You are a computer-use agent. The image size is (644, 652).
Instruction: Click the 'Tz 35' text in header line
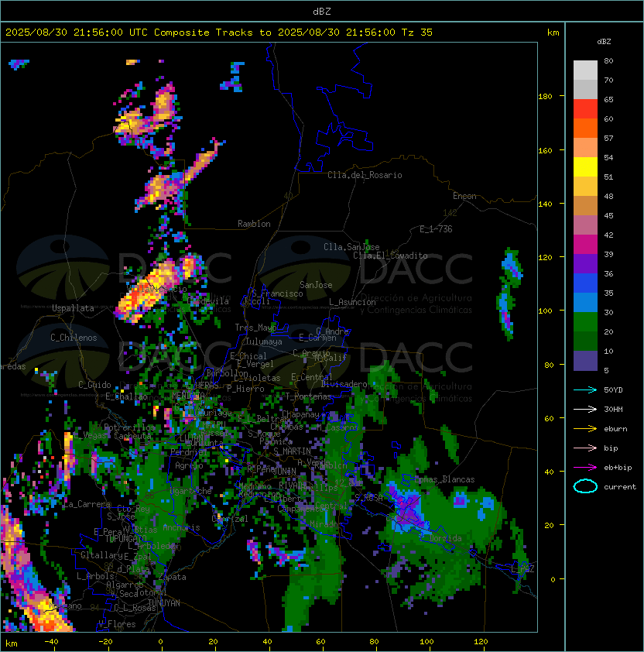[417, 33]
